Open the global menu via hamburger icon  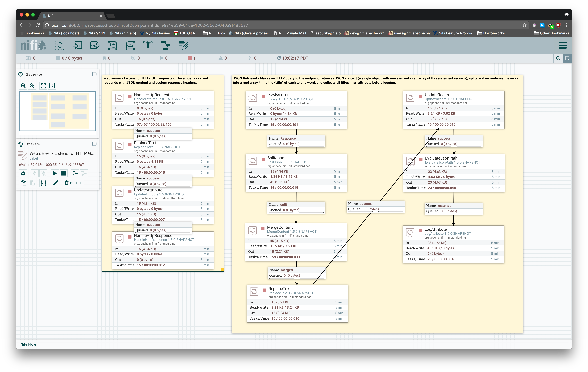[x=562, y=45]
